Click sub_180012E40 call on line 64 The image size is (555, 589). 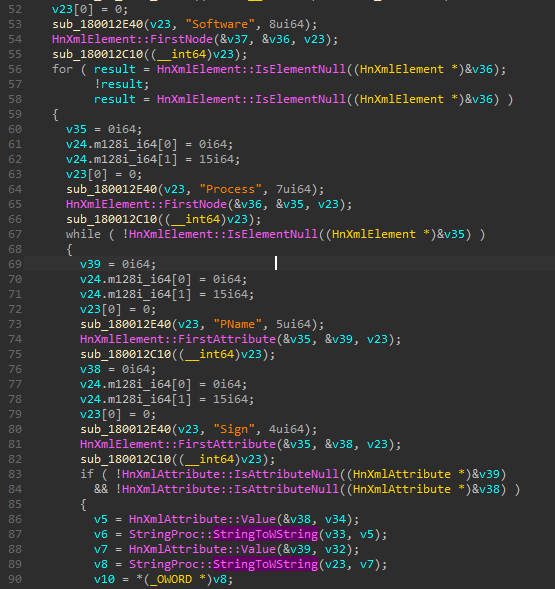(112, 189)
